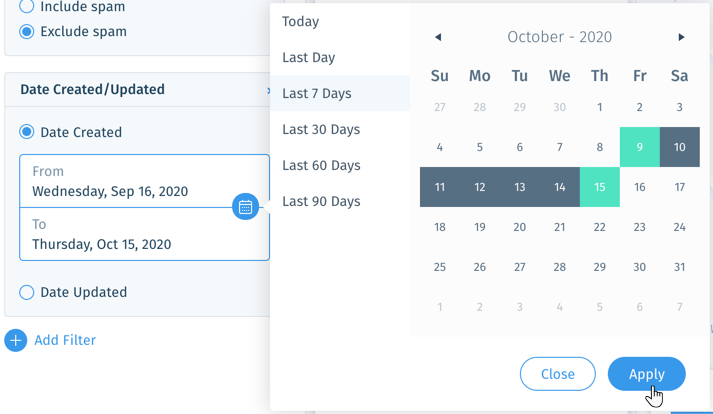The image size is (713, 414).
Task: Open the October - 2020 month title
Action: click(x=559, y=37)
